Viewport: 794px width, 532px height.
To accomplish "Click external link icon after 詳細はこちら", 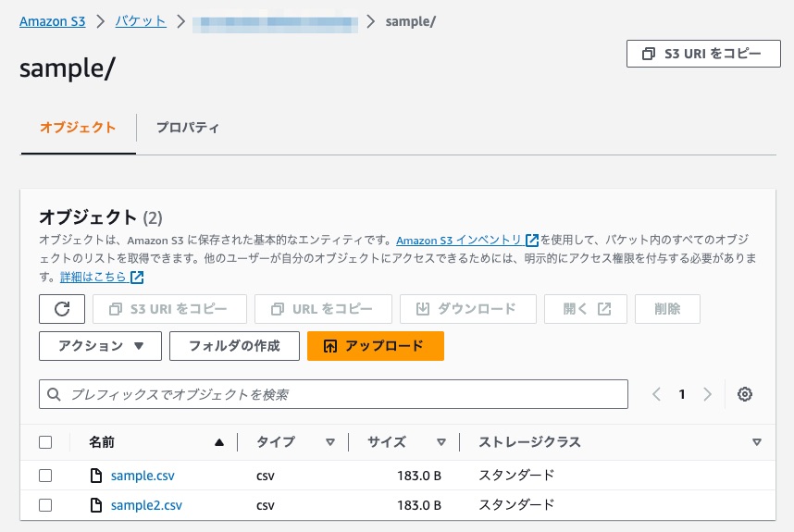I will click(x=137, y=277).
